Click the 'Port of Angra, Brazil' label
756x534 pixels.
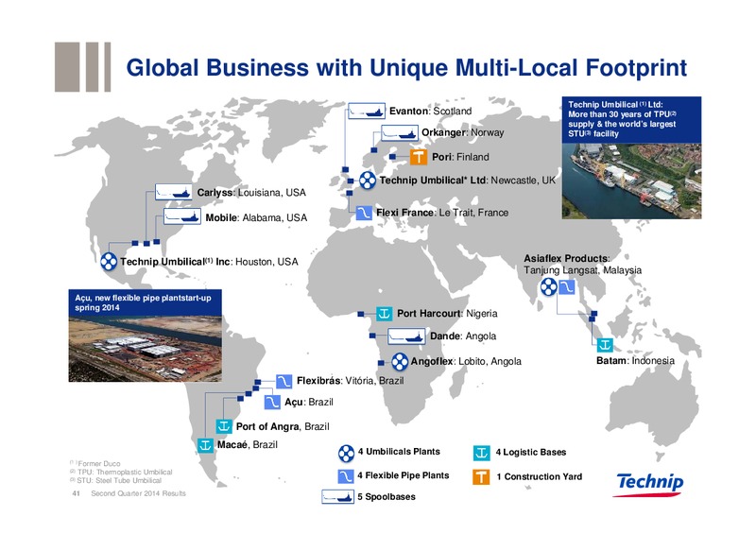click(x=283, y=426)
